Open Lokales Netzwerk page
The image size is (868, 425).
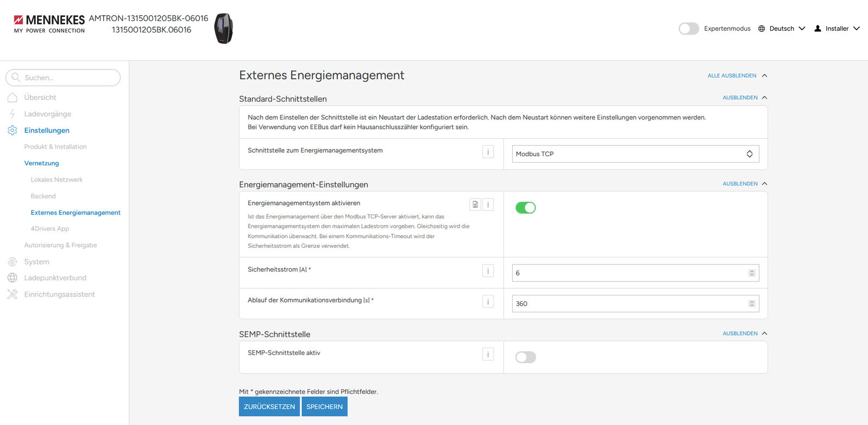(x=57, y=180)
